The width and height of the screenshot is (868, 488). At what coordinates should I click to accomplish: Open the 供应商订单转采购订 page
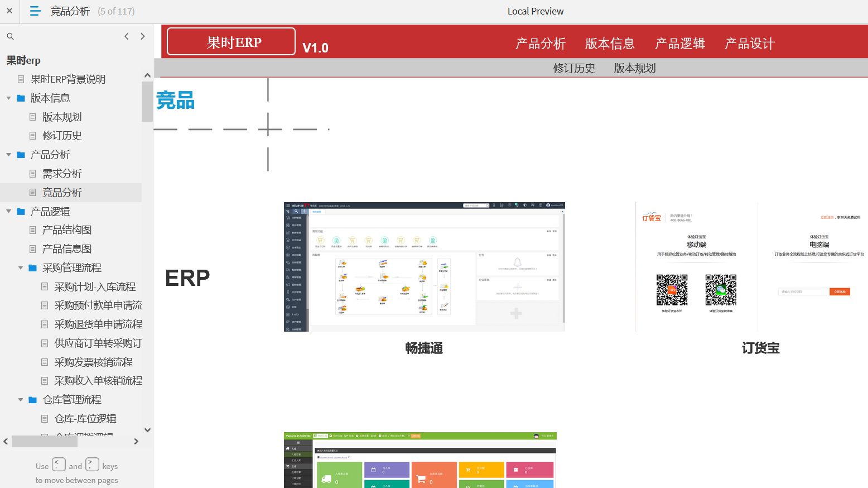pos(98,343)
